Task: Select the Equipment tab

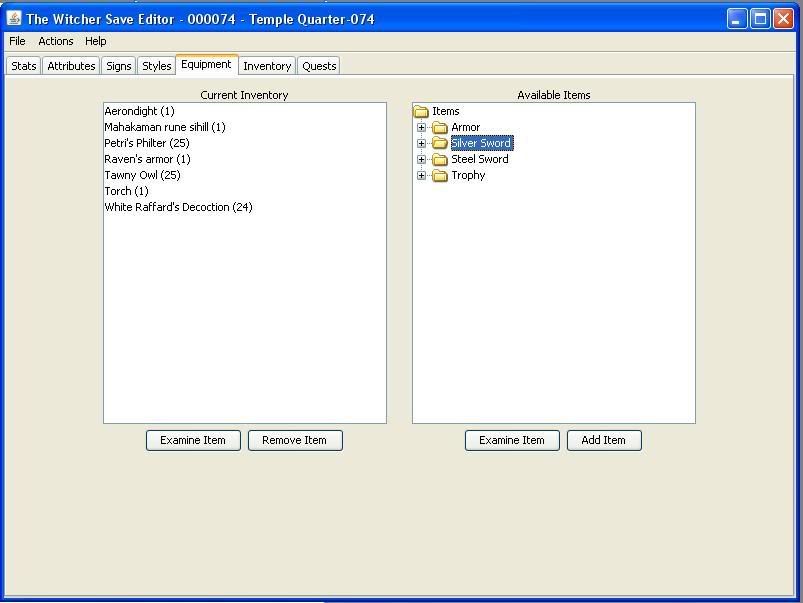Action: [206, 65]
